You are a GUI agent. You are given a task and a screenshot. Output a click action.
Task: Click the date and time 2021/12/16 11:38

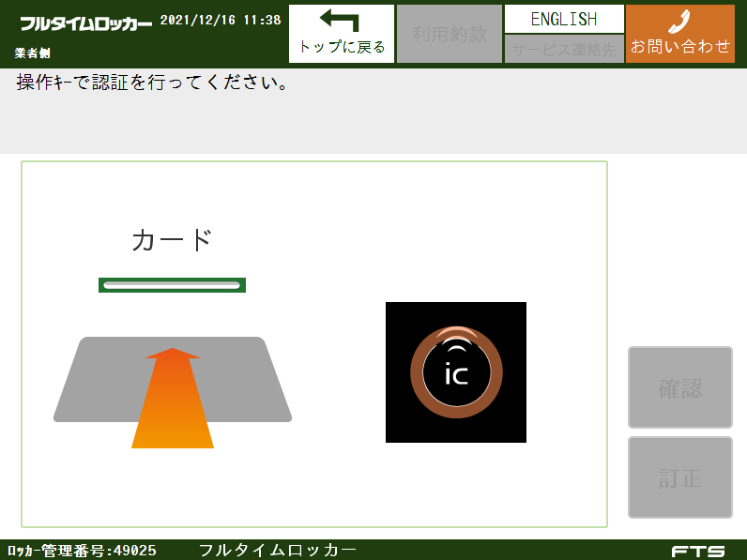point(221,20)
